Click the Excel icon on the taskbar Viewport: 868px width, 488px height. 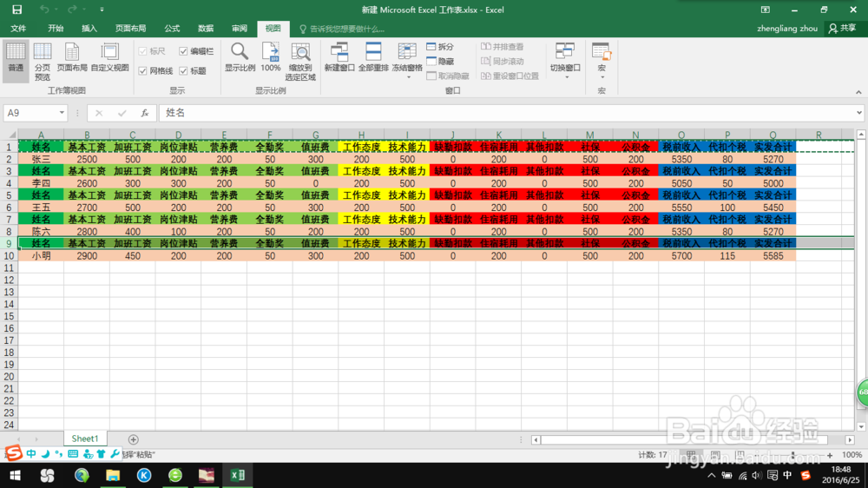[x=238, y=475]
